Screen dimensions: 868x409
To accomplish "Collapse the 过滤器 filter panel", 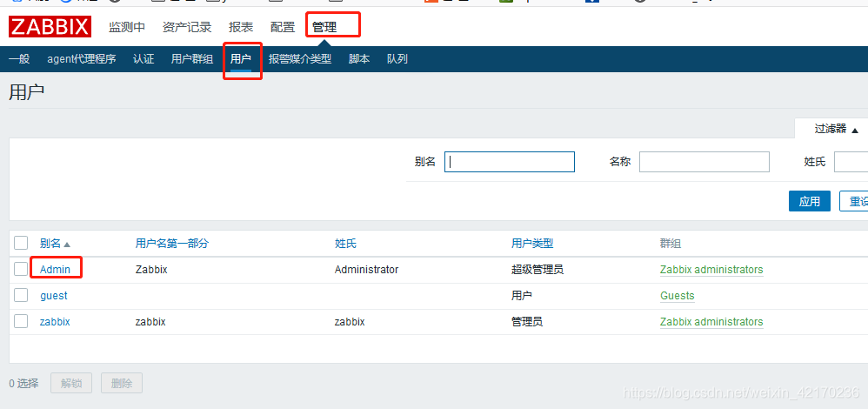I will coord(836,129).
